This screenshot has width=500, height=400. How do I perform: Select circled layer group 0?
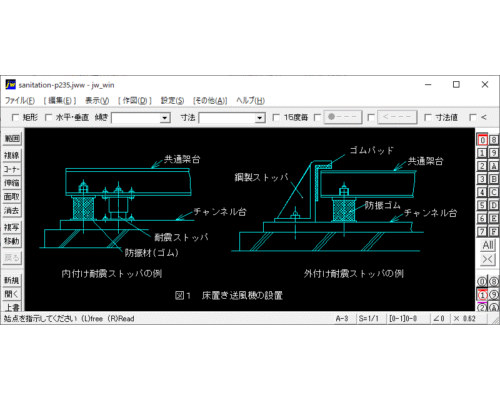(482, 281)
